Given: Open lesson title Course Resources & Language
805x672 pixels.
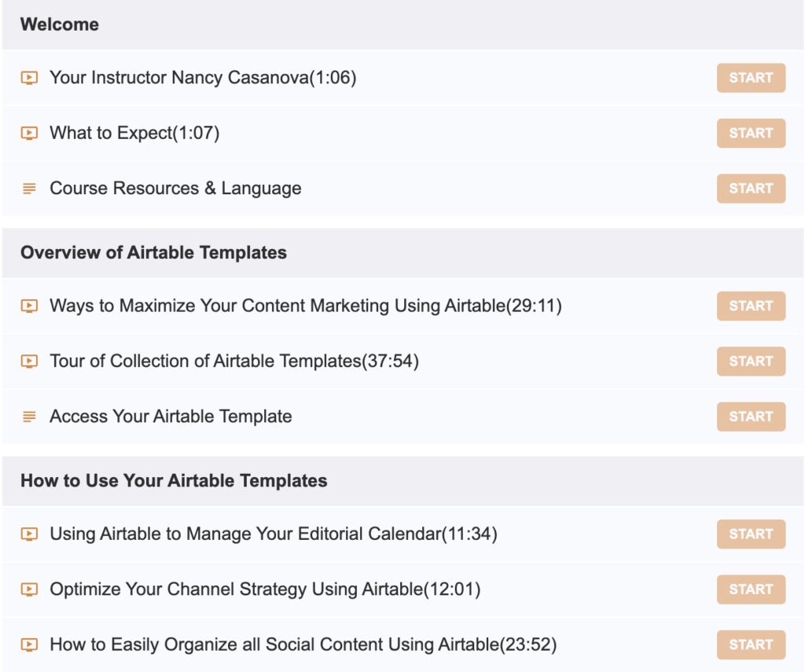Looking at the screenshot, I should pyautogui.click(x=175, y=189).
